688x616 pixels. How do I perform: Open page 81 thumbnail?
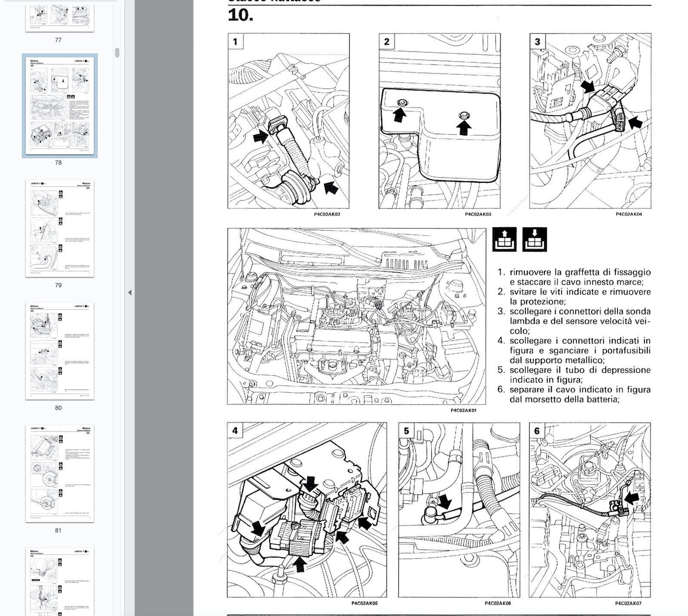(x=60, y=473)
